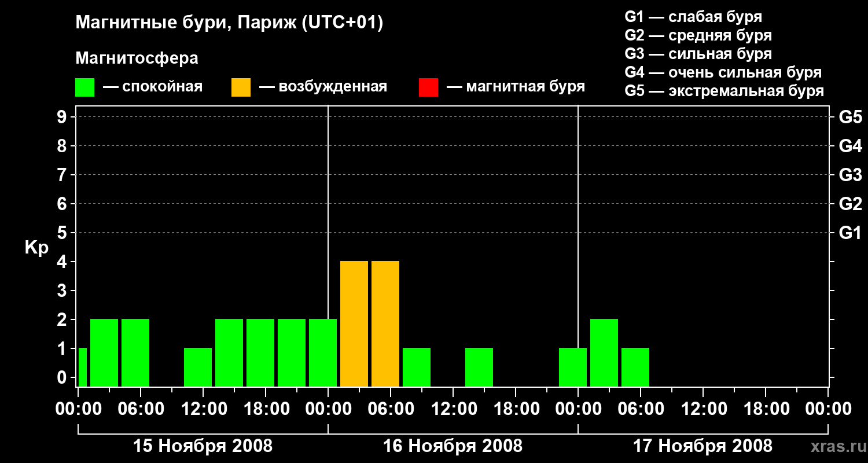Screen dimensions: 868x463
Task: Click the second orange Kp 4 bar before 06:00
Action: point(385,324)
